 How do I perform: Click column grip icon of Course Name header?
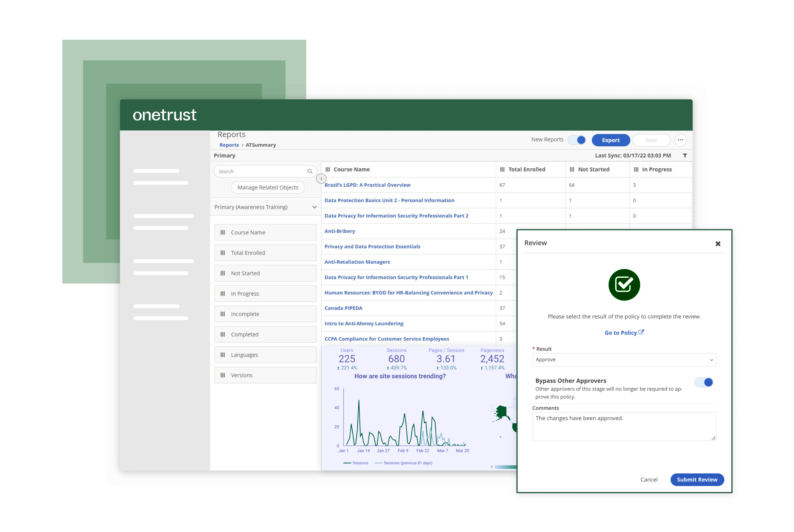coord(328,169)
